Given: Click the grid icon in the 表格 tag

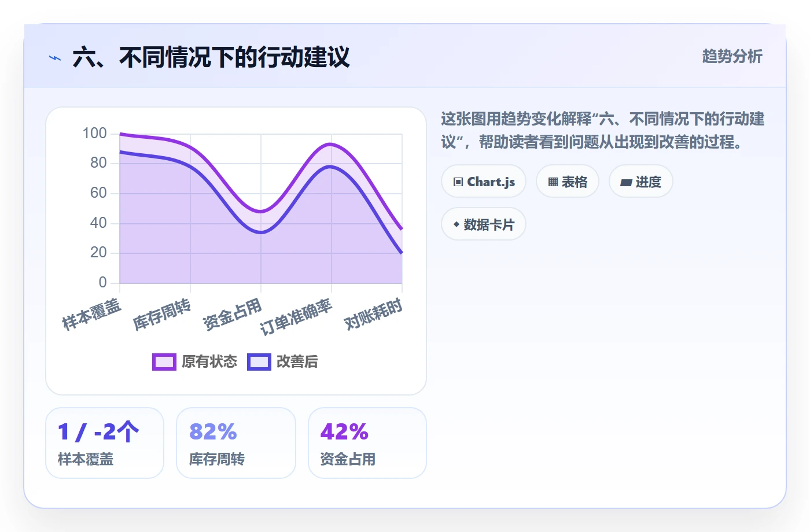Looking at the screenshot, I should (553, 182).
